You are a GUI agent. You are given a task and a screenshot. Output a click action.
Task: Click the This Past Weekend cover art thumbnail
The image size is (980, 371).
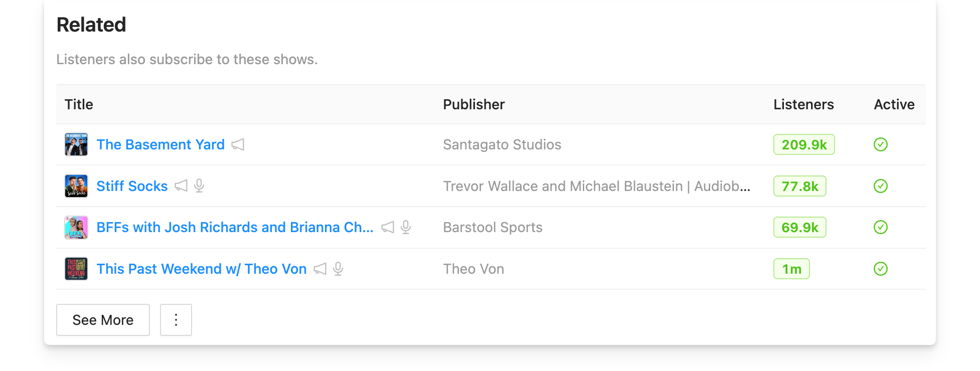tap(76, 269)
